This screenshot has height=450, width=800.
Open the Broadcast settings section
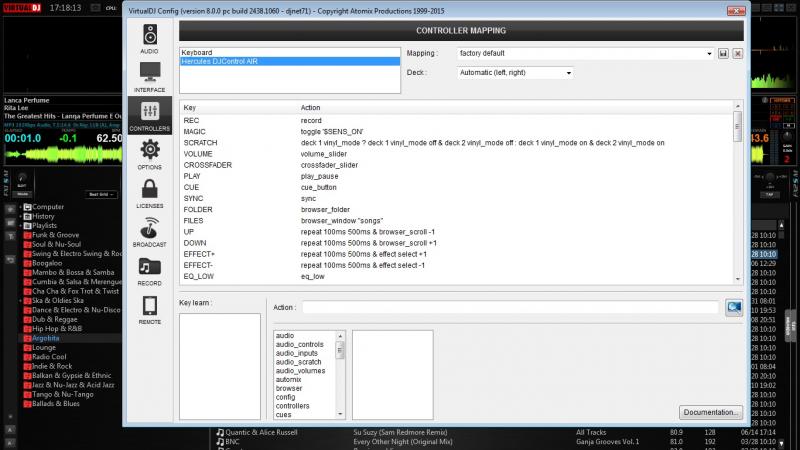click(x=149, y=232)
